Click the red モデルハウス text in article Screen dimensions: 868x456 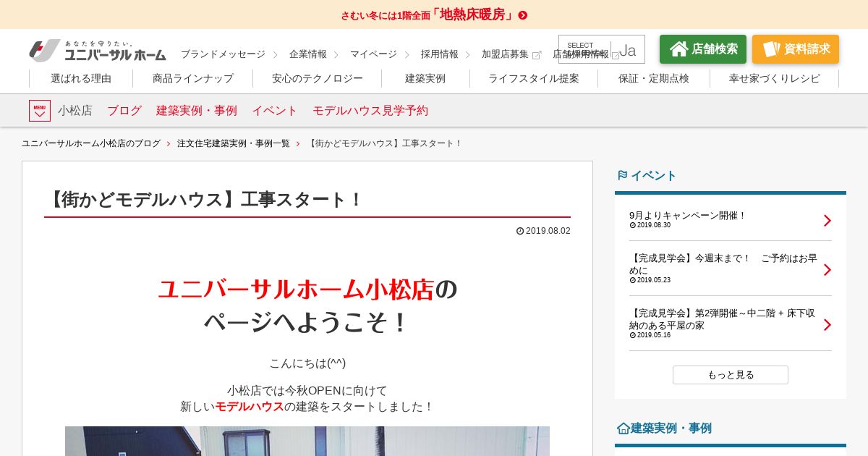pos(250,407)
